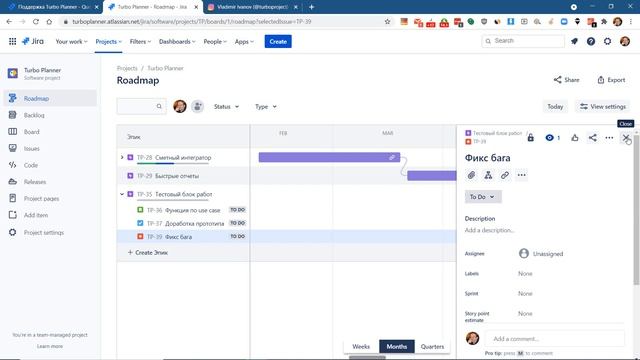Switch timeline to Weeks
The width and height of the screenshot is (640, 360).
click(361, 347)
